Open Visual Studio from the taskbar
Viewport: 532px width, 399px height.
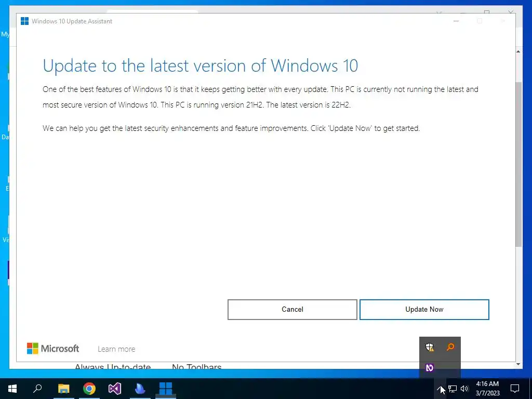[x=115, y=389]
